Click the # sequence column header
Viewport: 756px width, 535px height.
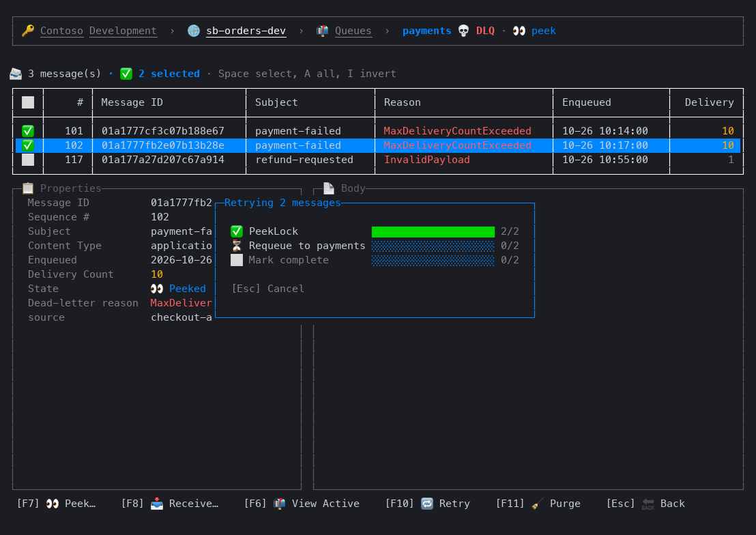[80, 102]
